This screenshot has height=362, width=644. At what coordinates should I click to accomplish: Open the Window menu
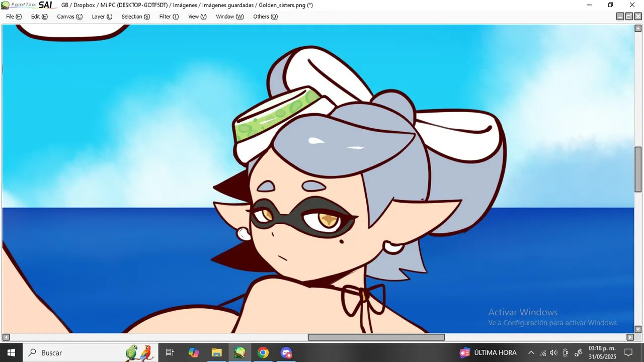(x=229, y=17)
